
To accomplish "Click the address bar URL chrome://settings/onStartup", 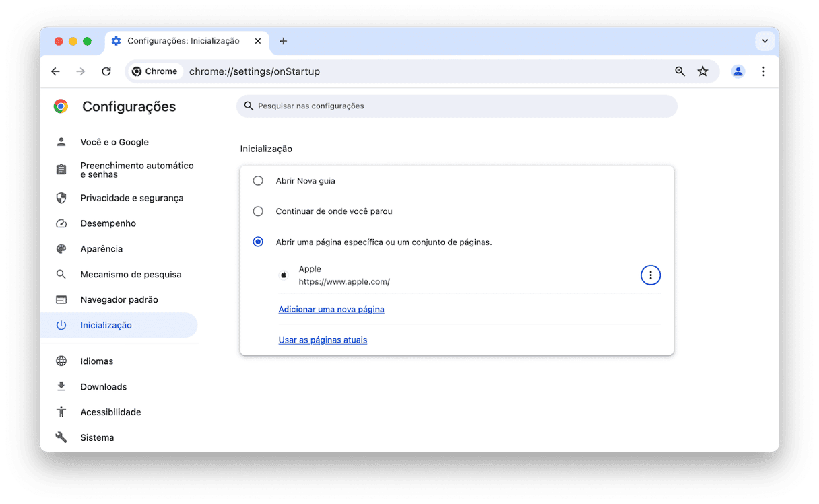I will tap(255, 71).
